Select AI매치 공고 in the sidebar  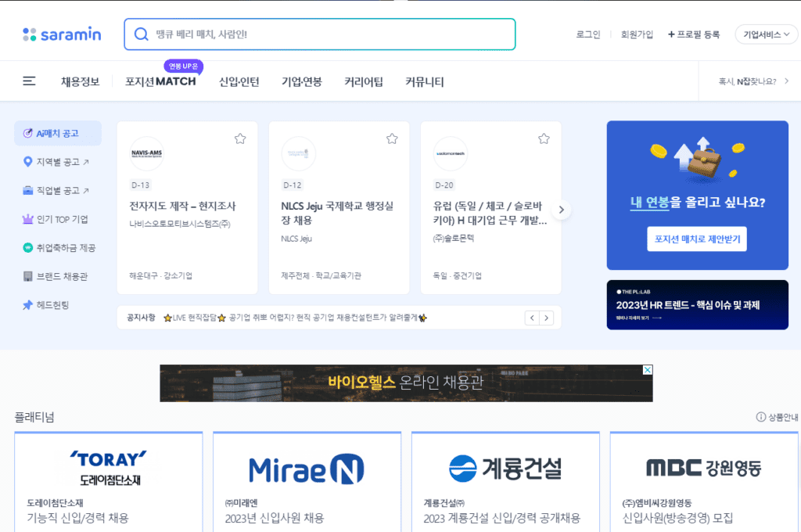click(x=58, y=133)
